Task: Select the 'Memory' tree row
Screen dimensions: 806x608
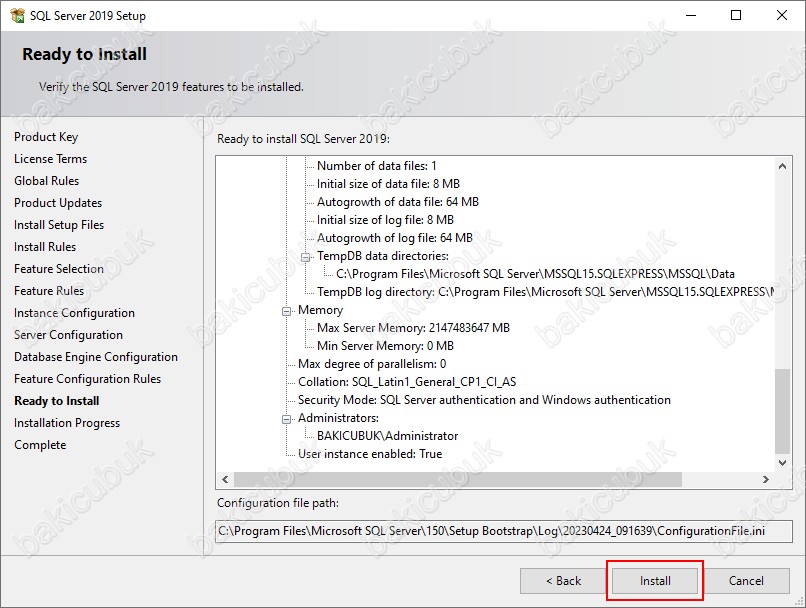Action: pyautogui.click(x=320, y=310)
